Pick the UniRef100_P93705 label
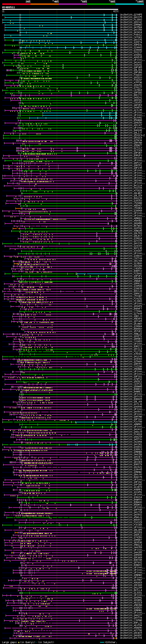Screen dimensions: 146x644 coord(131,188)
